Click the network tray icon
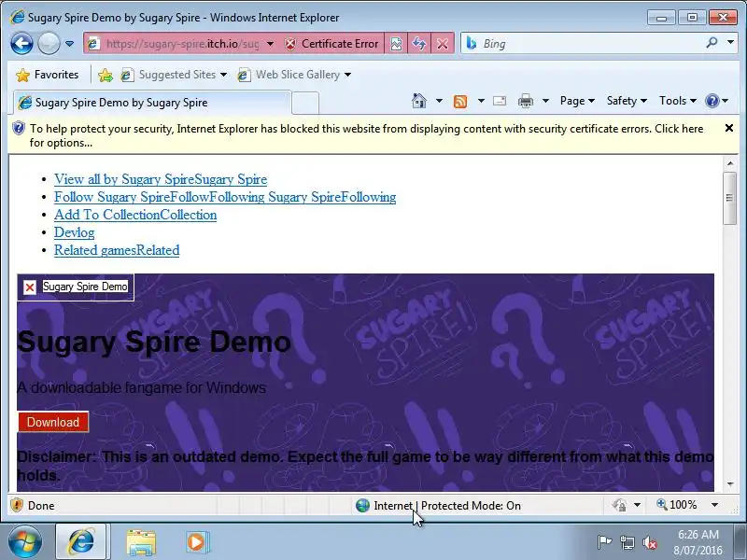This screenshot has width=747, height=560. click(627, 542)
